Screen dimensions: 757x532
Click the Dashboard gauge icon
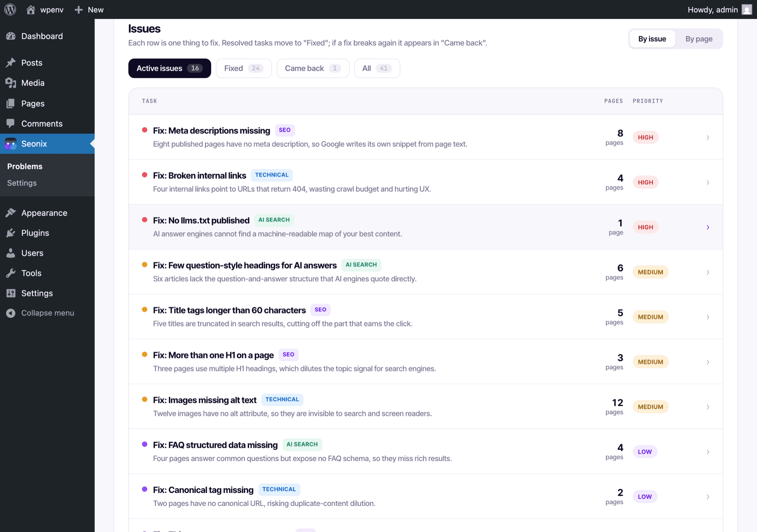pos(11,36)
